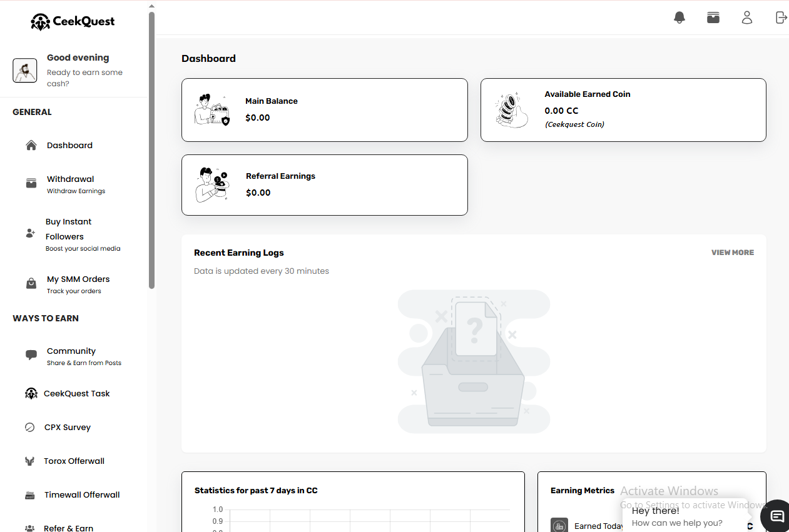The width and height of the screenshot is (789, 532).
Task: Open the notifications bell icon
Action: pos(680,18)
